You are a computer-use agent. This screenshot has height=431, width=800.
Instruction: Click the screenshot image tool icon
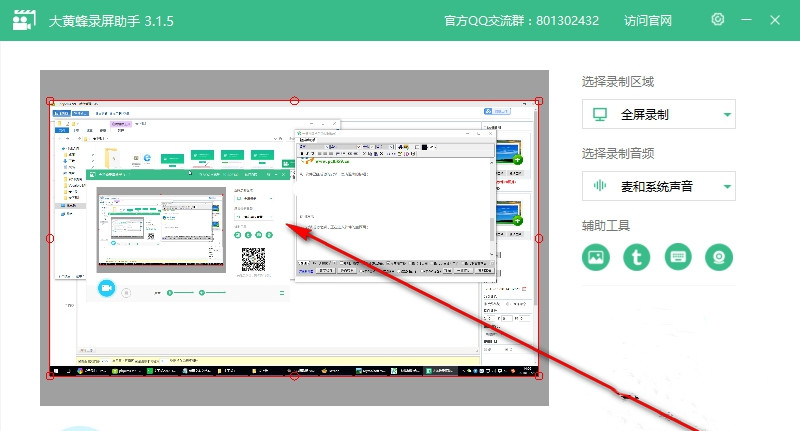point(595,257)
